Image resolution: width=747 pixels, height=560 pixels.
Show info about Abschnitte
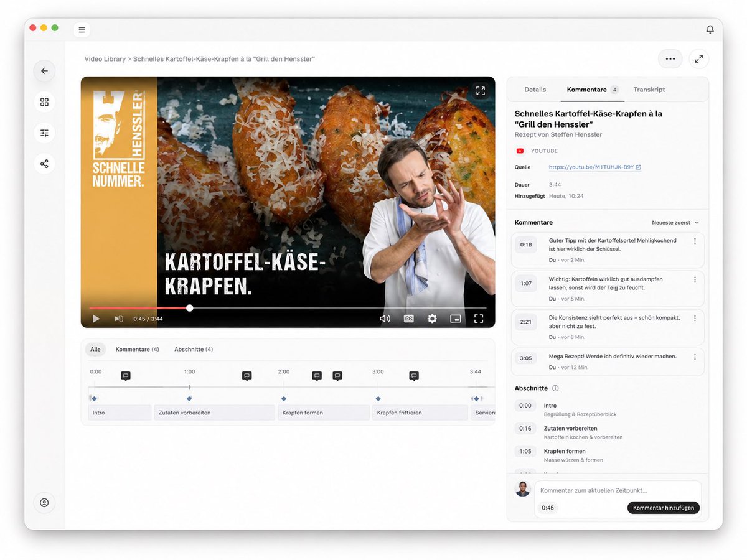pyautogui.click(x=555, y=388)
